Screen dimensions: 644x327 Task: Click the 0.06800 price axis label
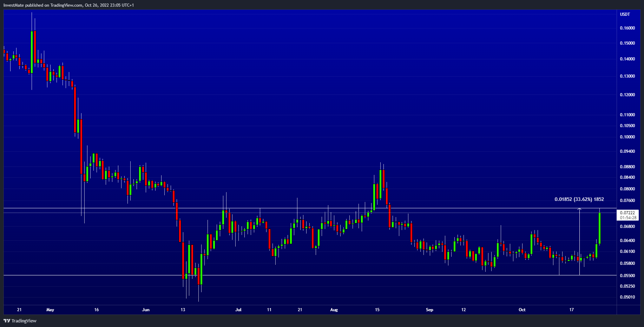pos(627,227)
